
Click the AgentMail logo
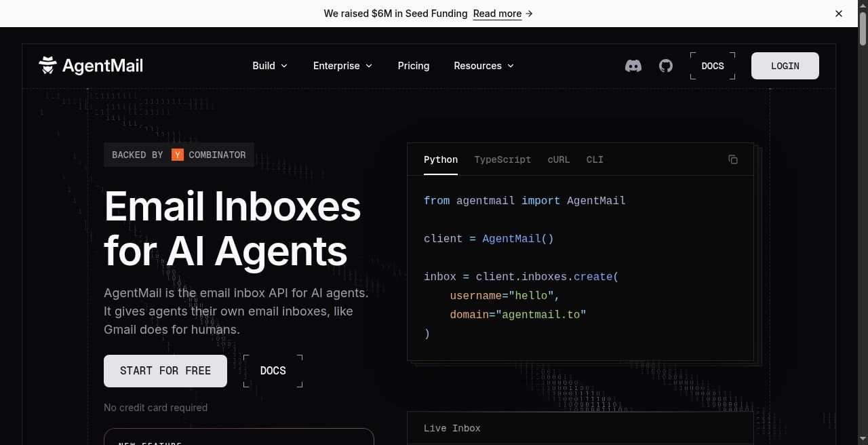point(91,66)
